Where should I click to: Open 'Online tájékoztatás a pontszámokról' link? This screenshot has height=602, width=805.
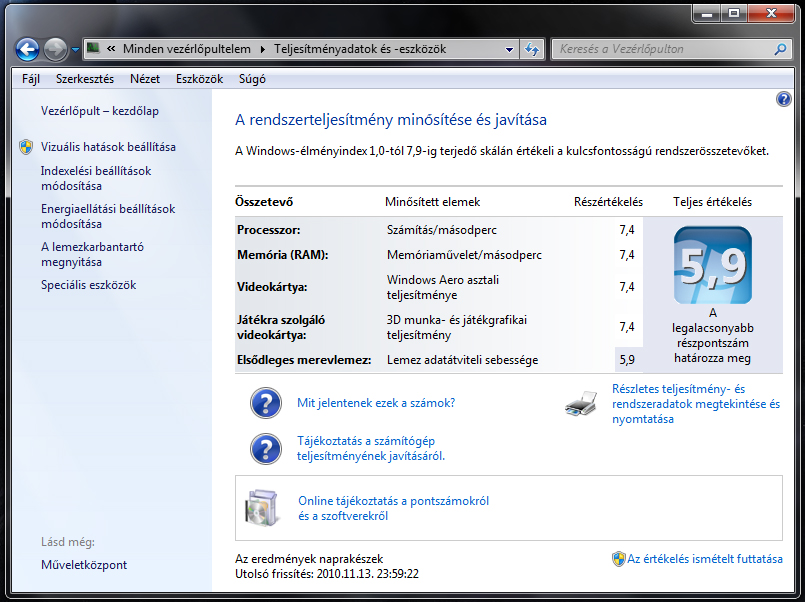pyautogui.click(x=393, y=508)
